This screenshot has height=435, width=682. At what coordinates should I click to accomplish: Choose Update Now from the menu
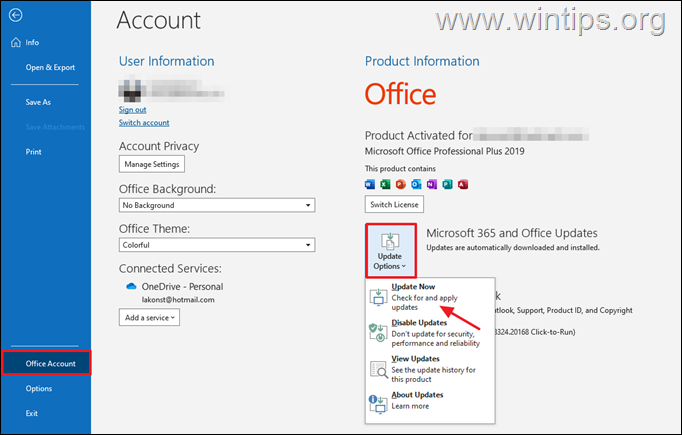(x=430, y=297)
